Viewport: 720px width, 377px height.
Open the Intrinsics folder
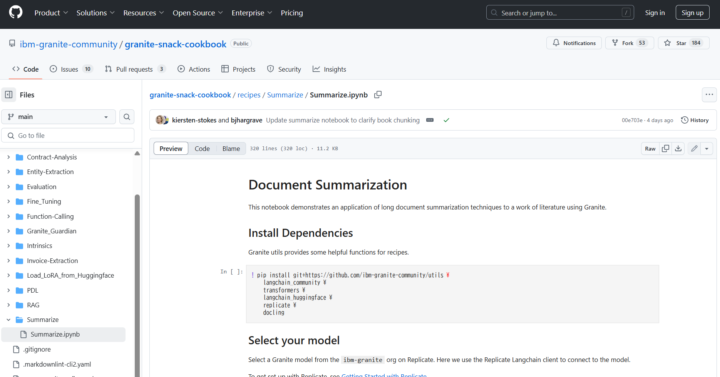[x=39, y=246]
